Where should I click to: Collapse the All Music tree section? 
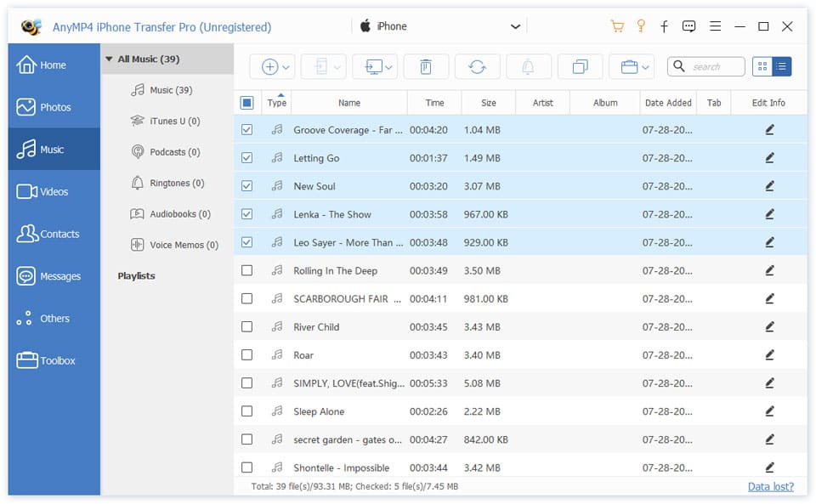click(109, 59)
